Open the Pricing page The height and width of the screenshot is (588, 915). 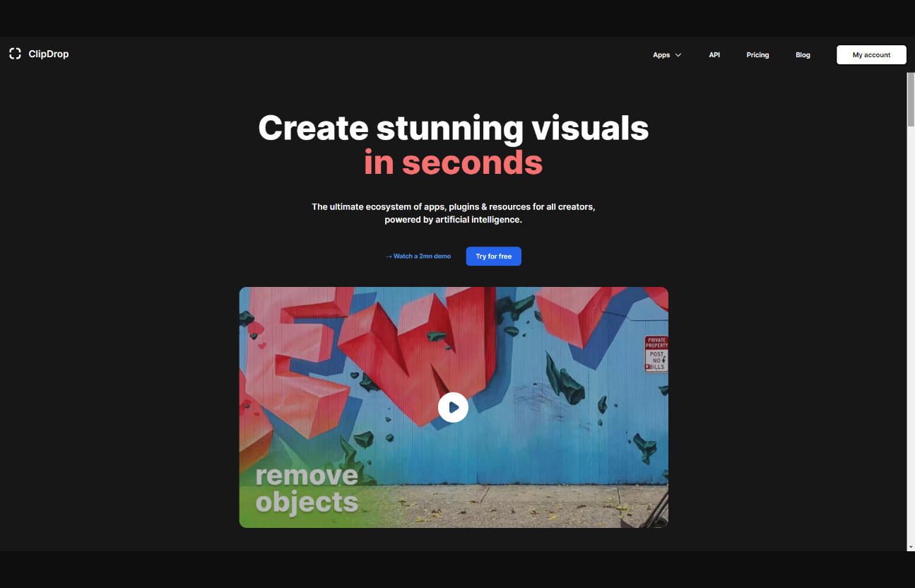tap(757, 55)
